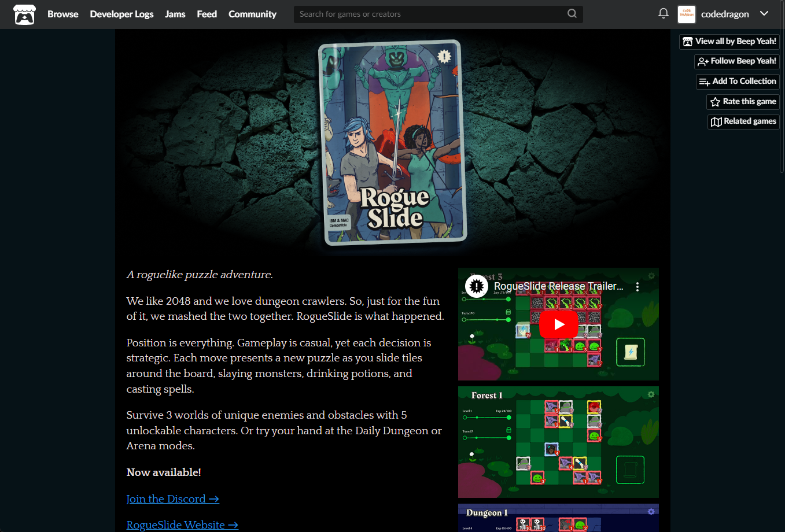Open the Community page

tap(252, 14)
